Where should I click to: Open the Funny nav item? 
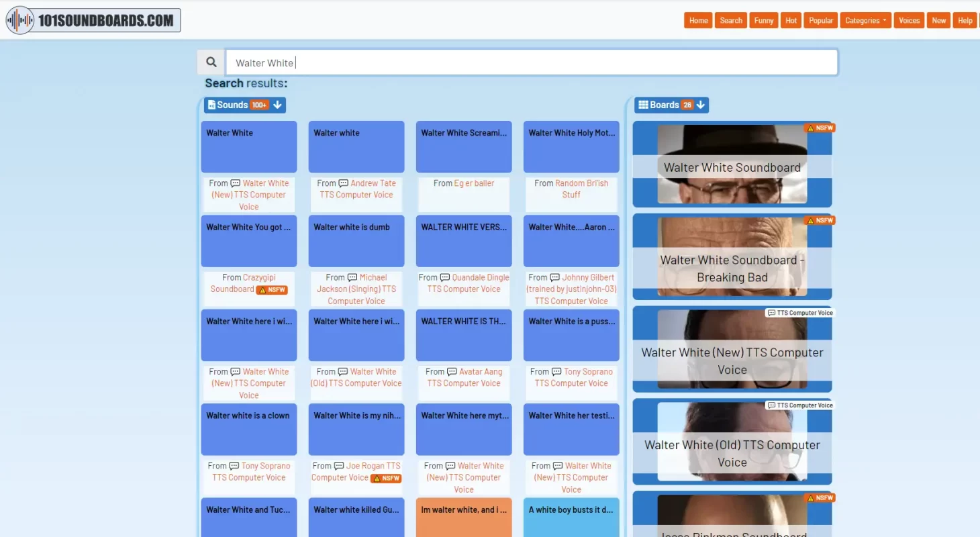point(764,20)
